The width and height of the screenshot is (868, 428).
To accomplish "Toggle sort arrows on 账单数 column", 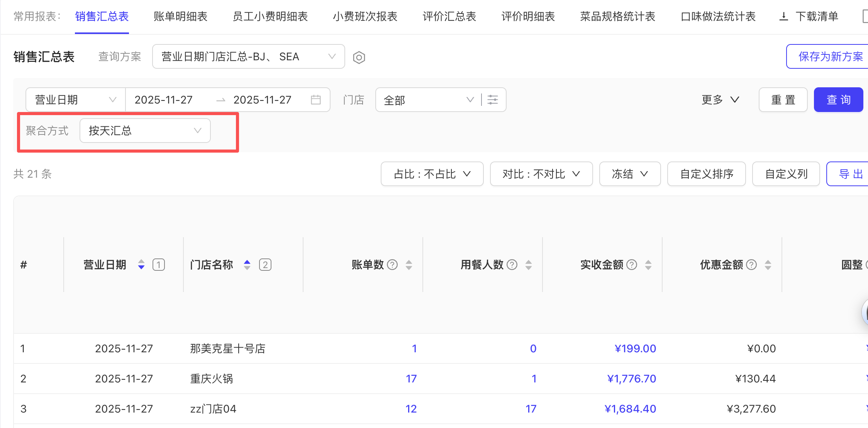I will (409, 265).
